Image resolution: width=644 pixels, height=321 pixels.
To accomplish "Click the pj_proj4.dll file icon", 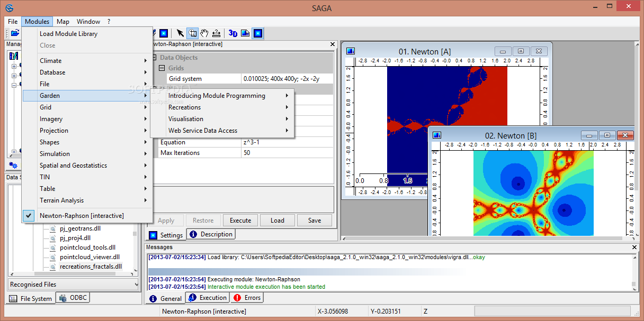I will (52, 238).
